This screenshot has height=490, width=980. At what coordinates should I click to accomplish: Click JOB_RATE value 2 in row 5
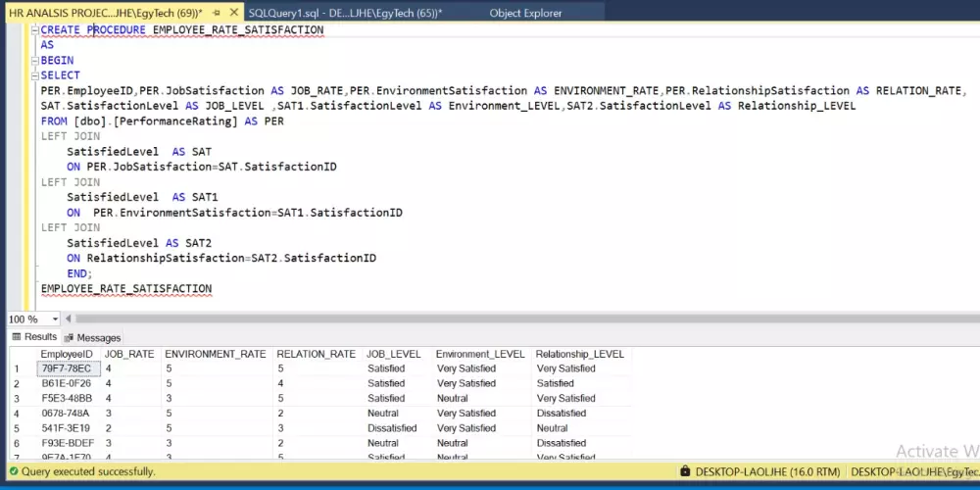click(x=109, y=429)
